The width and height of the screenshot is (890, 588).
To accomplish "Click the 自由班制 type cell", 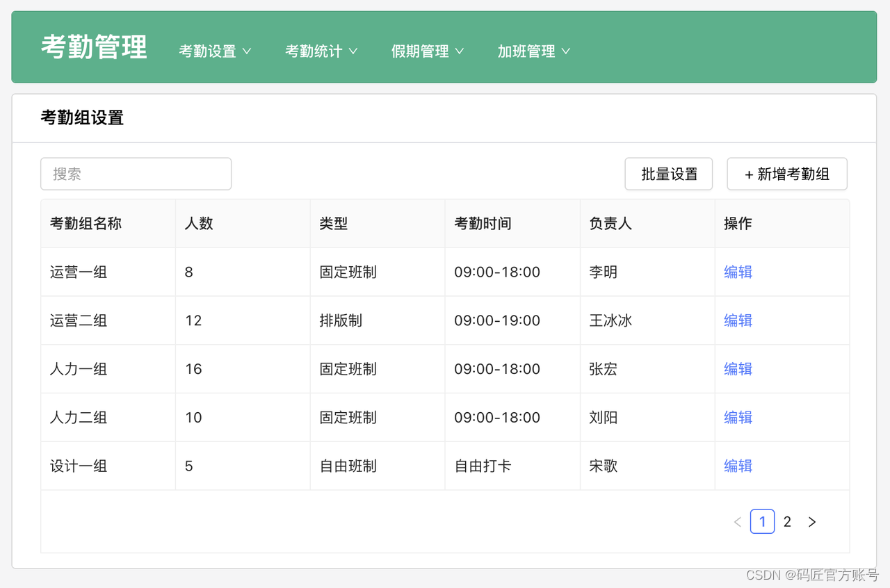I will (x=378, y=466).
